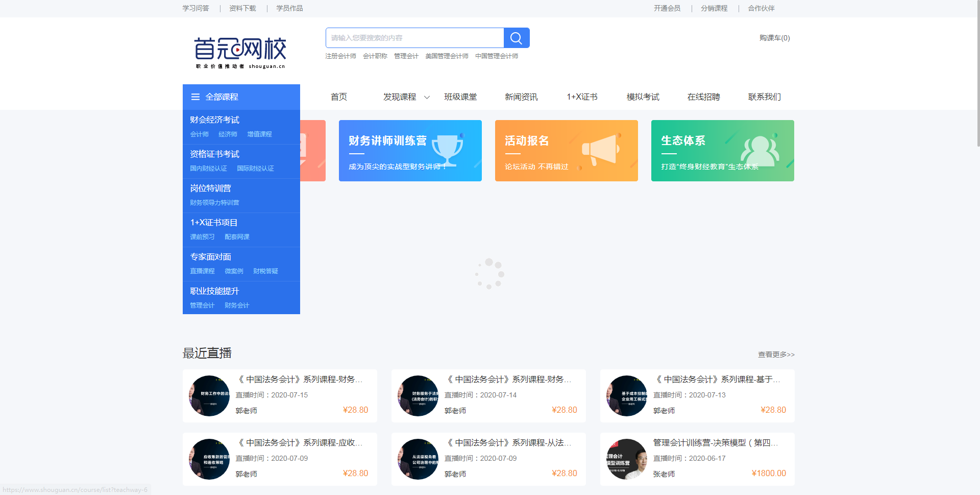The image size is (980, 495).
Task: Select 微案例 subcategory
Action: coord(234,271)
